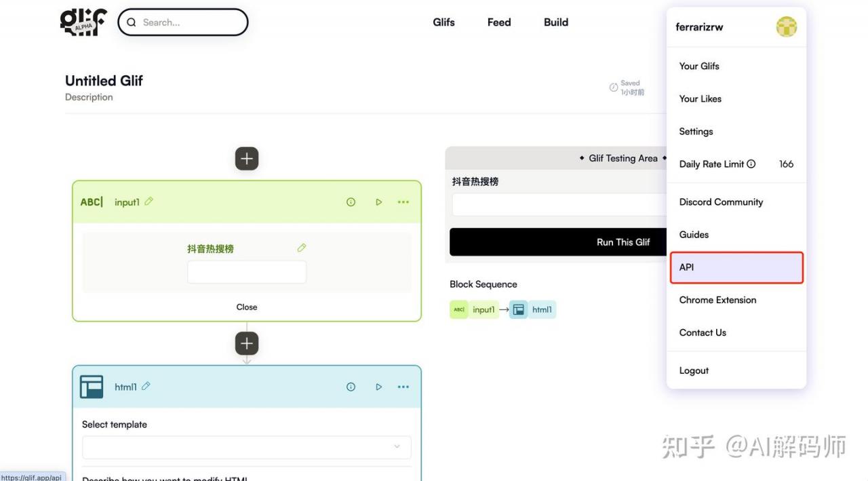Click the Run This Glif button
868x481 pixels.
click(x=558, y=242)
